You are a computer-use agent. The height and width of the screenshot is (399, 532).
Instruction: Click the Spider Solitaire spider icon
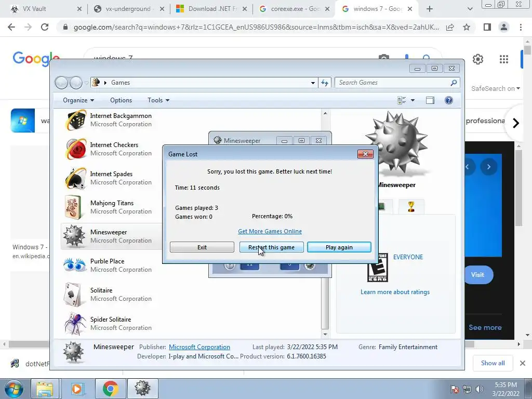[75, 324]
